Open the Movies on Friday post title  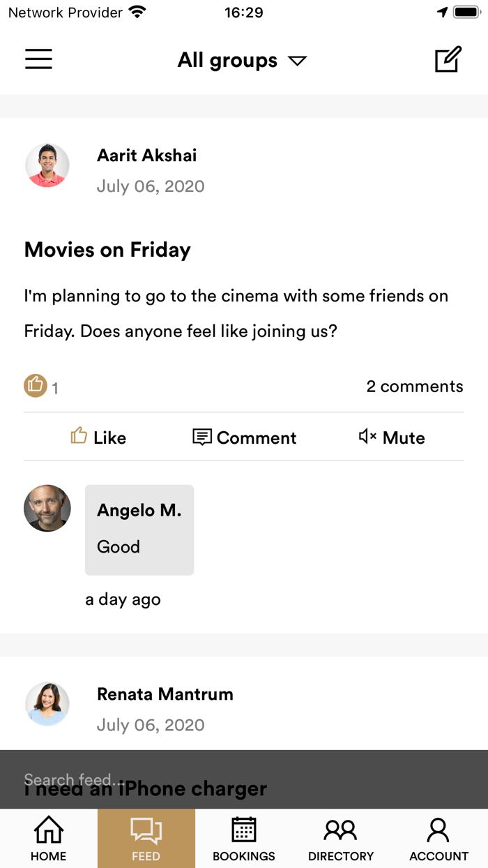click(107, 250)
